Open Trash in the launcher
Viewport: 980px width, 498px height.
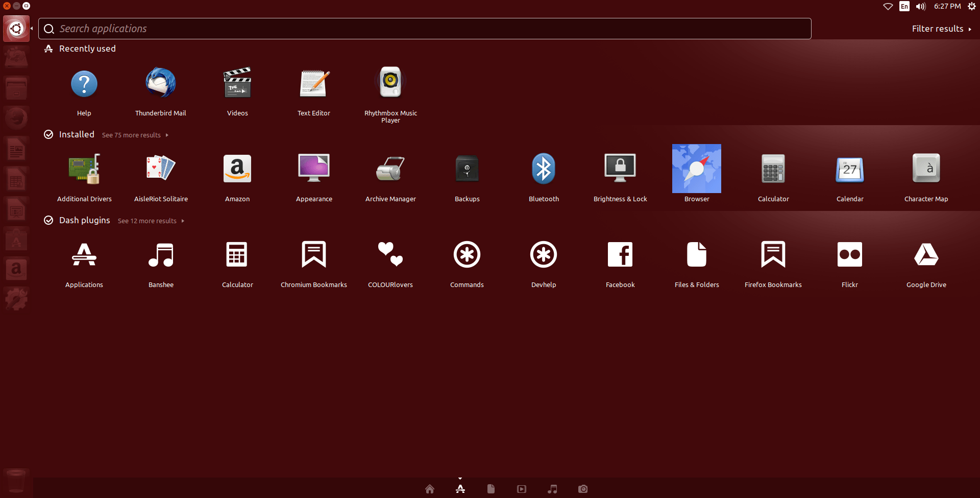tap(16, 481)
